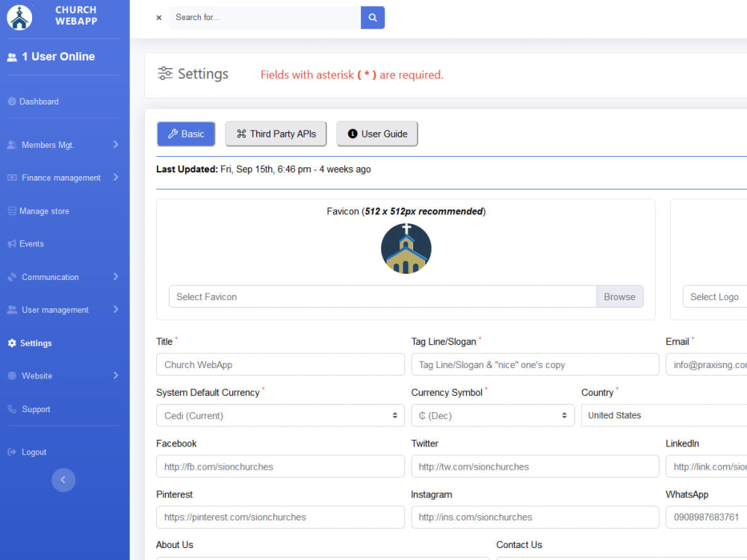747x560 pixels.
Task: Switch to the Basic tab
Action: click(186, 134)
